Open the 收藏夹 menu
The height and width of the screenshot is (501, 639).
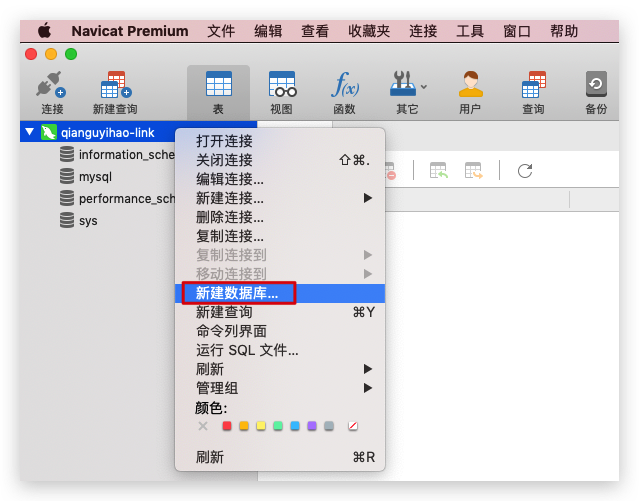(369, 31)
